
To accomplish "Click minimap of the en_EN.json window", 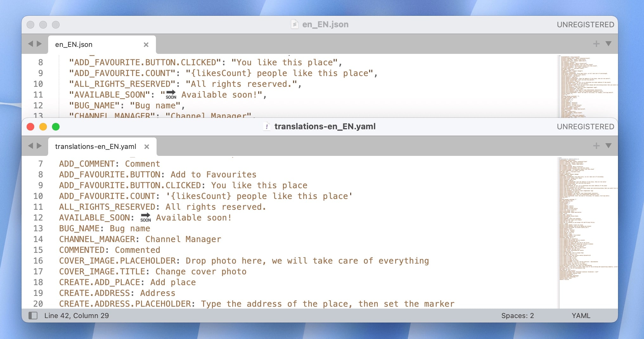I will [588, 86].
